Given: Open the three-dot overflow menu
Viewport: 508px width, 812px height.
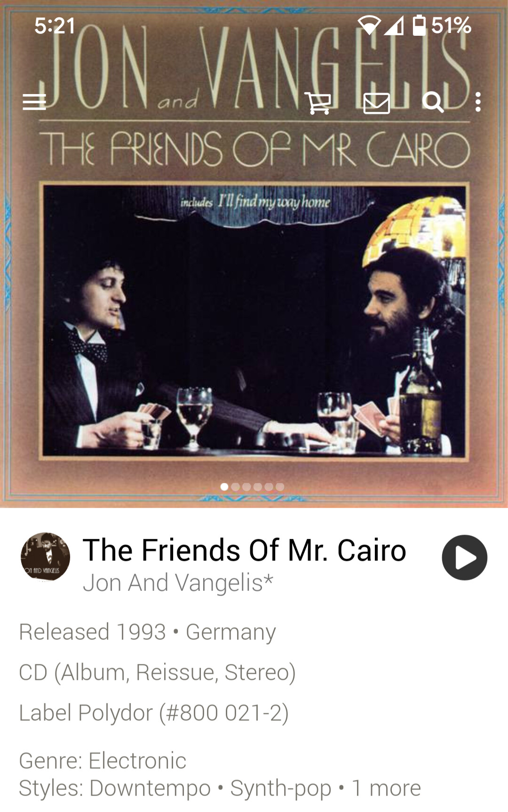Looking at the screenshot, I should tap(478, 102).
